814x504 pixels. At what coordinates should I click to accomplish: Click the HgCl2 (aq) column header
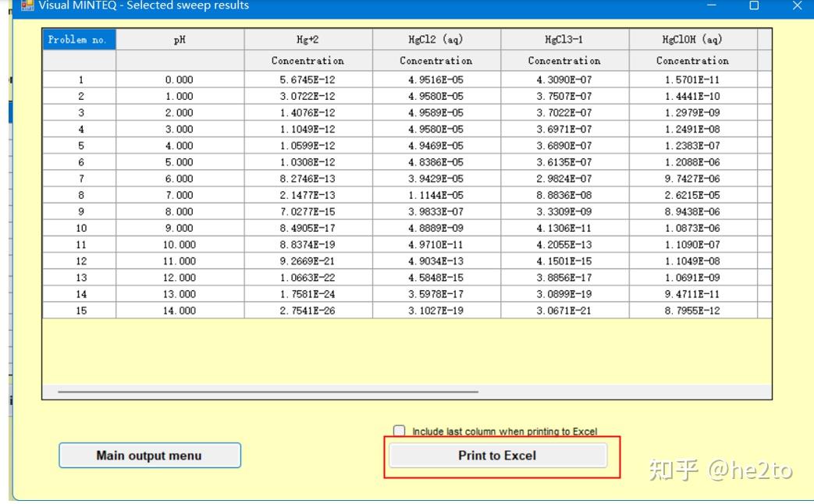coord(436,40)
